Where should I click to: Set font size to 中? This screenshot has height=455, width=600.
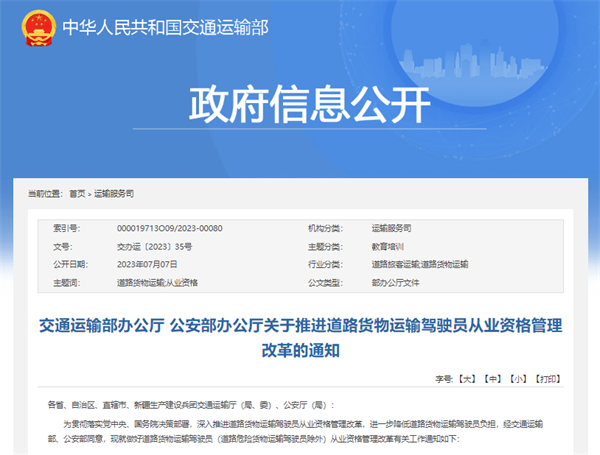pyautogui.click(x=492, y=379)
